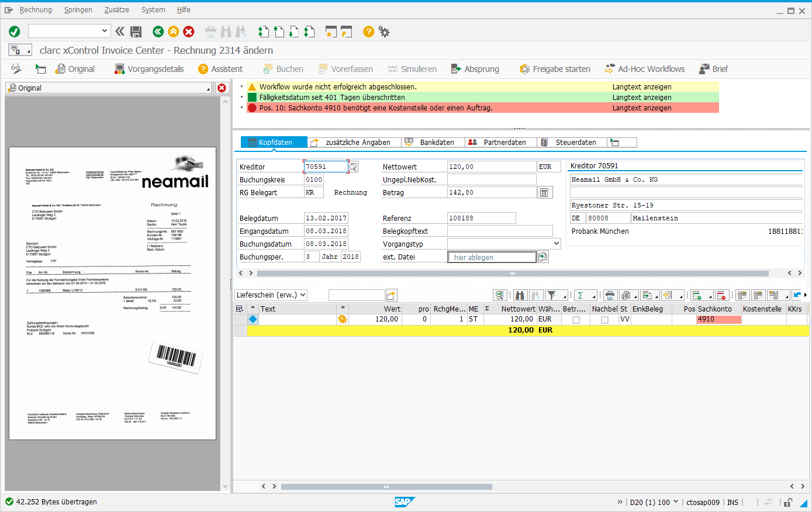This screenshot has height=512, width=812.
Task: Click the Save diskette icon
Action: point(136,32)
